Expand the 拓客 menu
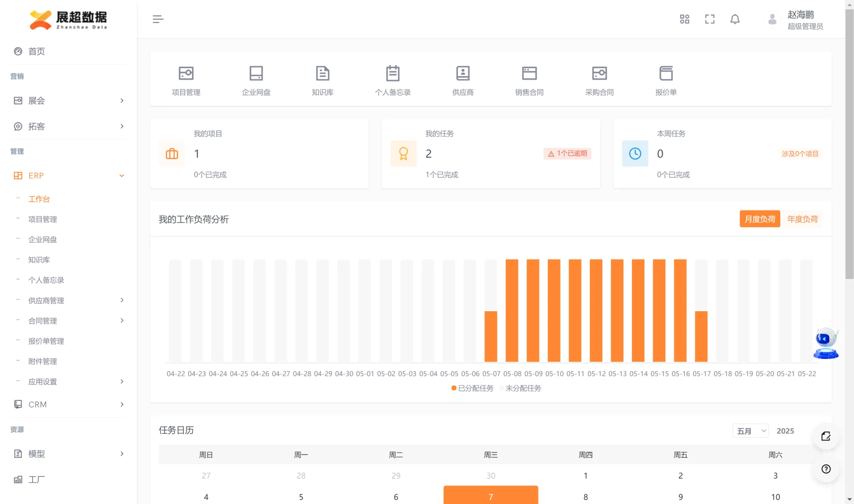This screenshot has width=854, height=504. pos(68,126)
